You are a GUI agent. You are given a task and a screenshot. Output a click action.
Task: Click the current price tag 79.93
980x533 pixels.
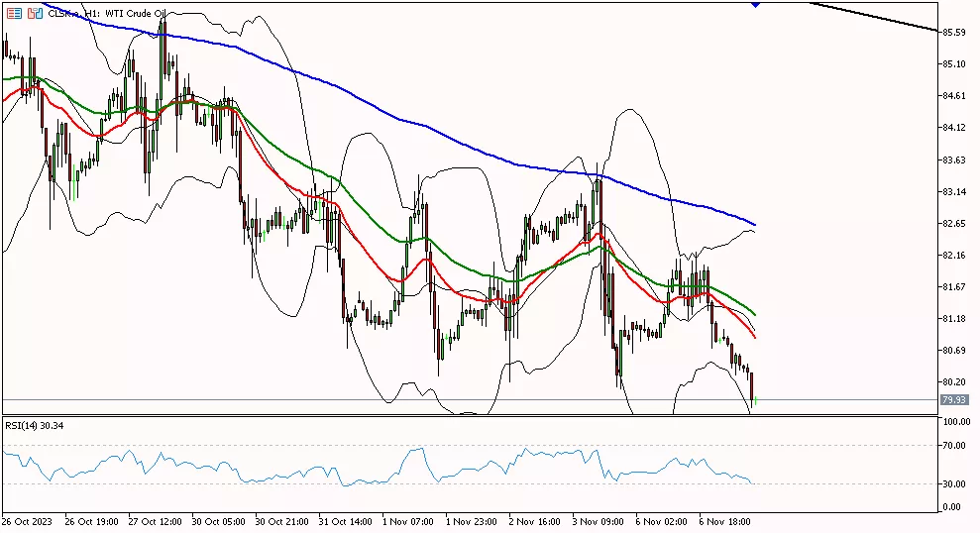coord(952,400)
